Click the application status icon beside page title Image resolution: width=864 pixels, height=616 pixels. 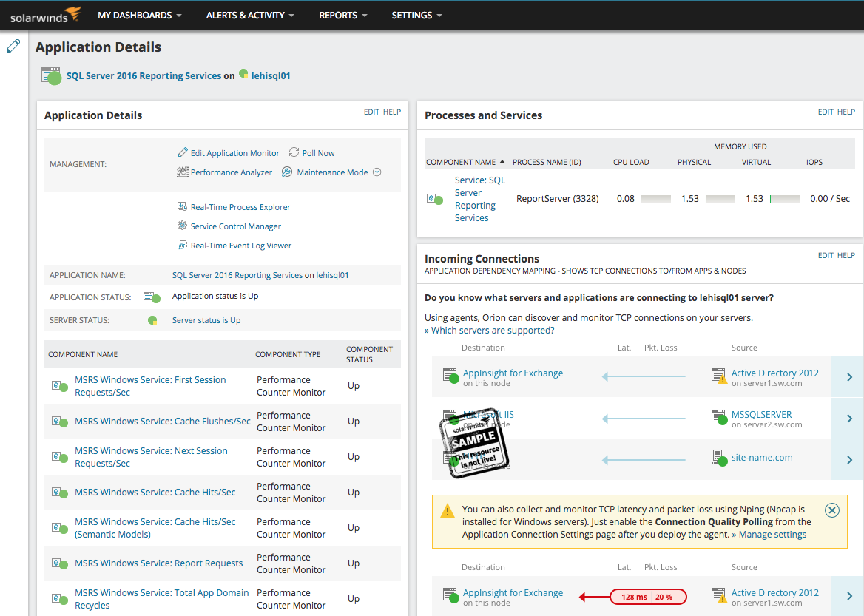pyautogui.click(x=51, y=76)
